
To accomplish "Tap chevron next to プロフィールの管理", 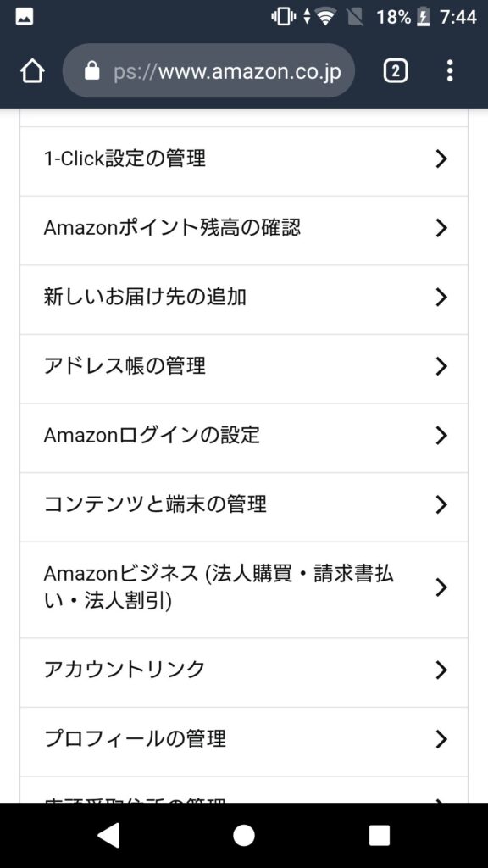I will 441,739.
